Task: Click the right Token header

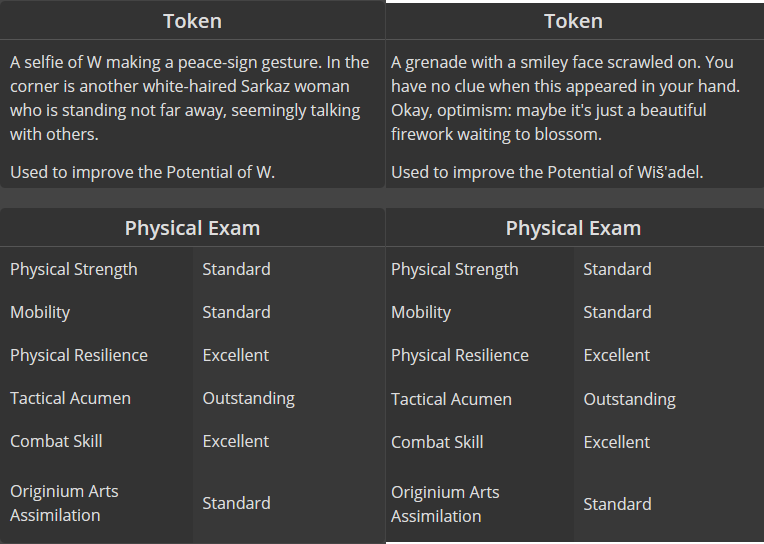Action: tap(573, 21)
